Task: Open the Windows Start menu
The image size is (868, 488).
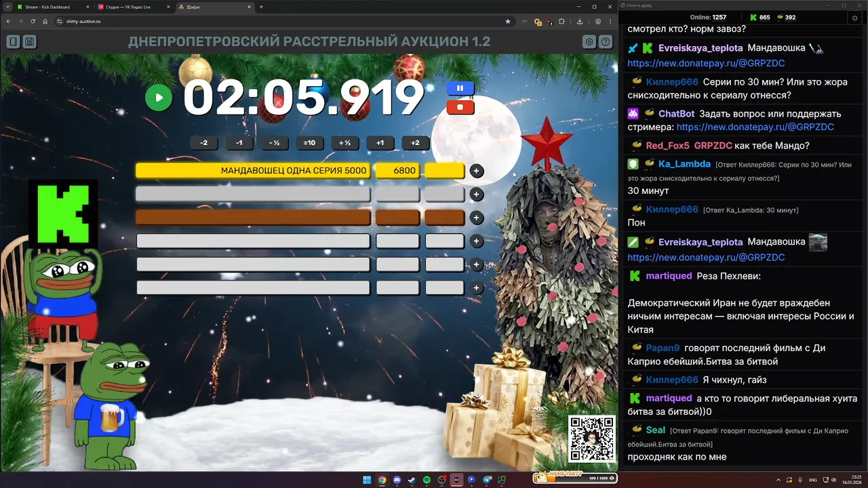Action: pyautogui.click(x=367, y=480)
